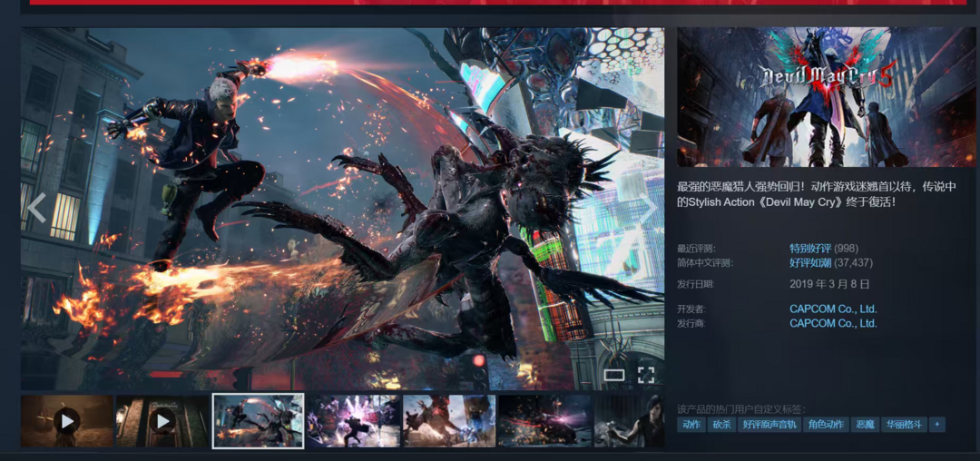Select the 角色动作 tag
This screenshot has height=461, width=980.
(x=826, y=425)
